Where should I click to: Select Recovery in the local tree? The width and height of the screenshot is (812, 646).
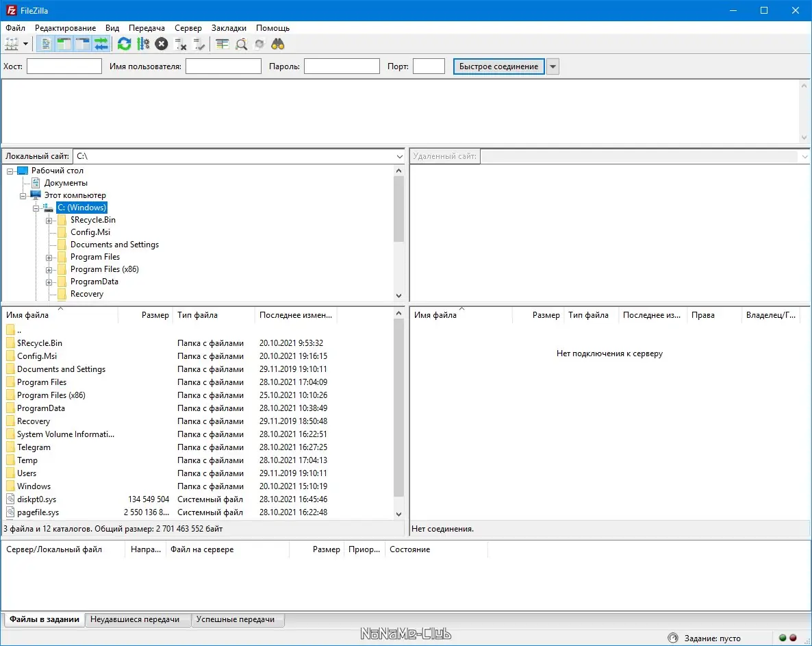pyautogui.click(x=87, y=294)
